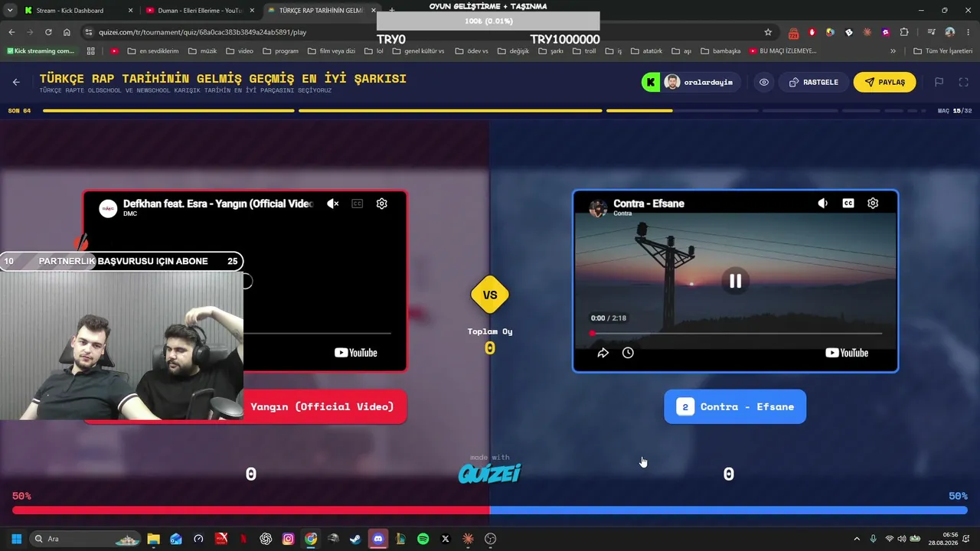Unmute the Defkhan Yangın video
The width and height of the screenshot is (980, 551).
click(332, 204)
